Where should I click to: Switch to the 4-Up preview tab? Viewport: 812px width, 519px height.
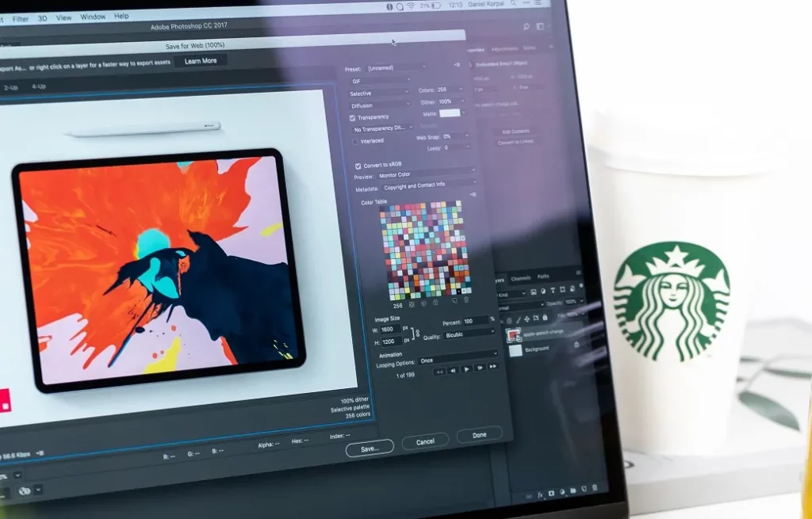tap(39, 86)
